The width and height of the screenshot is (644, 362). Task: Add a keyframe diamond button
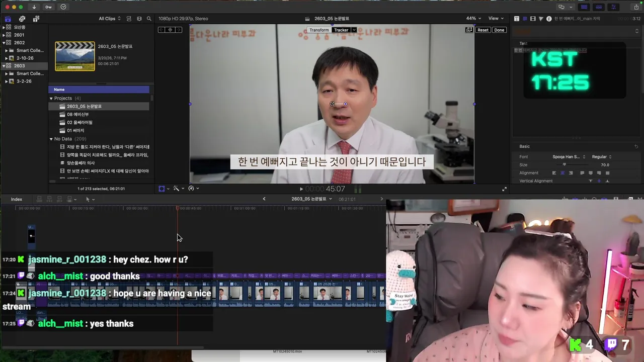pyautogui.click(x=170, y=30)
